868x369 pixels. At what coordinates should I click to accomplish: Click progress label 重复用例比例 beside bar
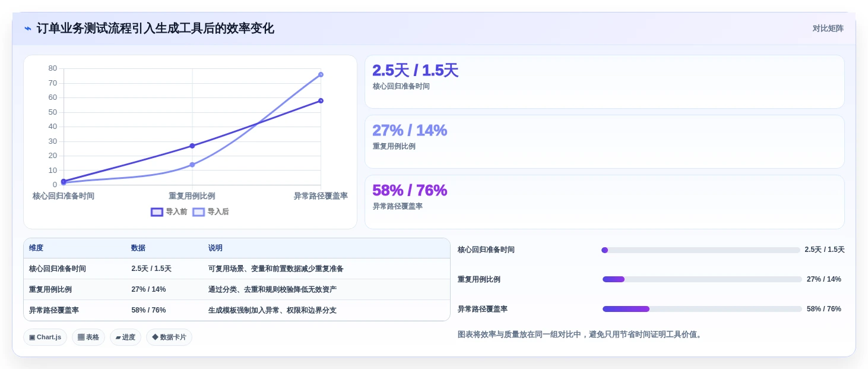[x=479, y=279]
